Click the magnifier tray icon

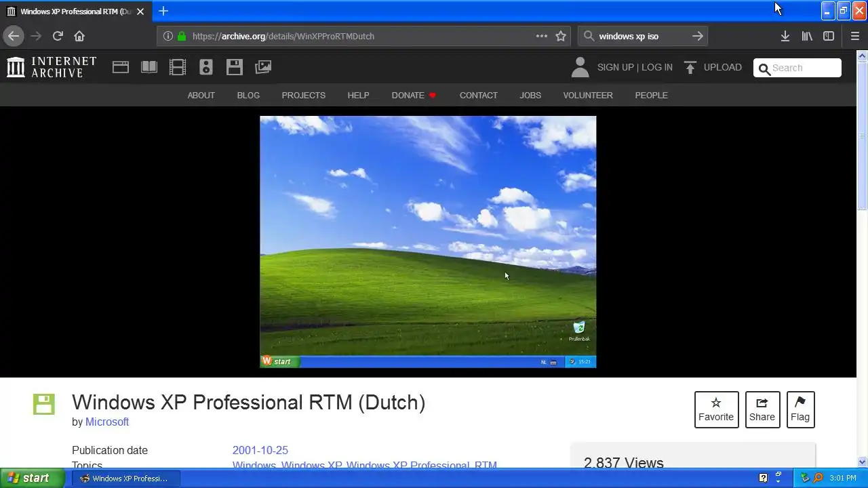pos(818,478)
